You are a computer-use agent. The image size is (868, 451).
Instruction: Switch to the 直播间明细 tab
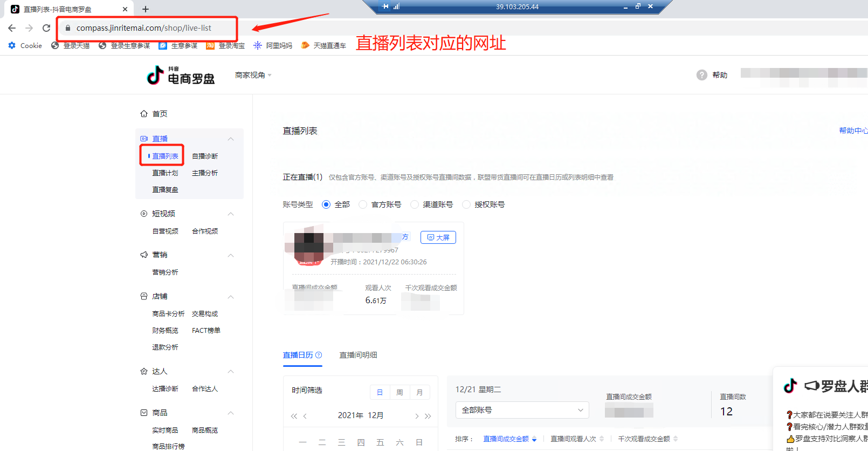pos(358,355)
